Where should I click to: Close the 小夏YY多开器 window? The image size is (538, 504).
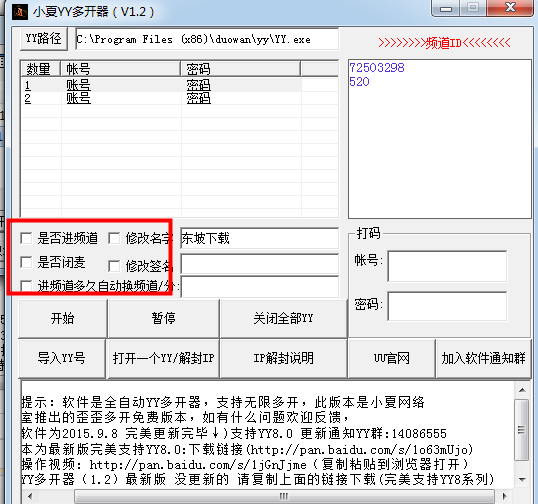[x=510, y=8]
